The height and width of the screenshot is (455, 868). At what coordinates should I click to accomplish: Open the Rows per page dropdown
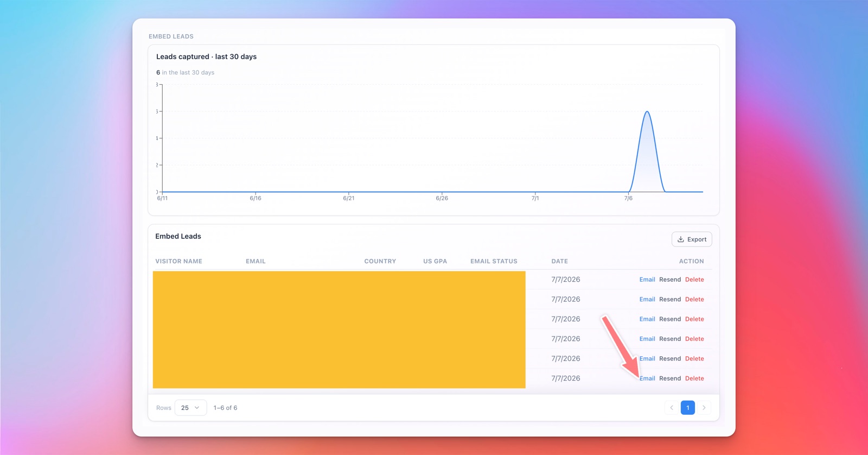coord(190,408)
